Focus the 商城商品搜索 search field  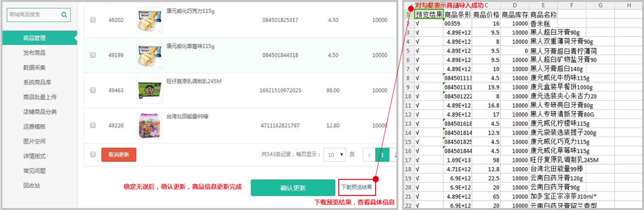click(x=39, y=14)
